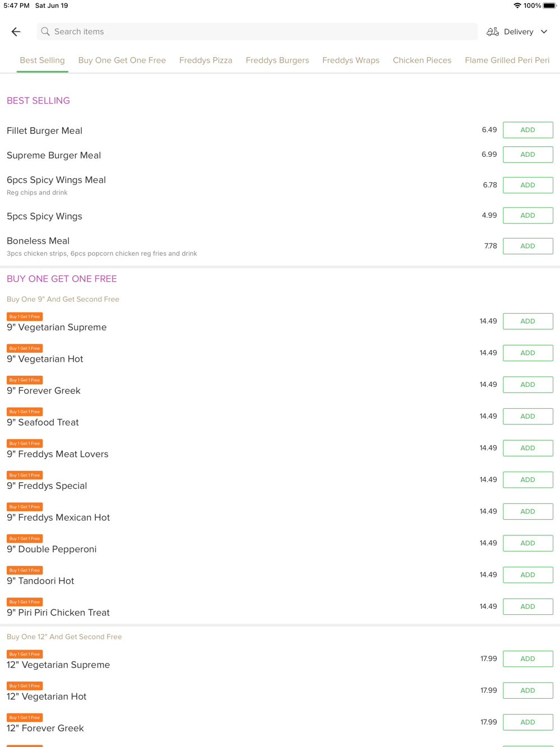Add 12" Vegetarian Hot pizza
560x747 pixels.
528,690
